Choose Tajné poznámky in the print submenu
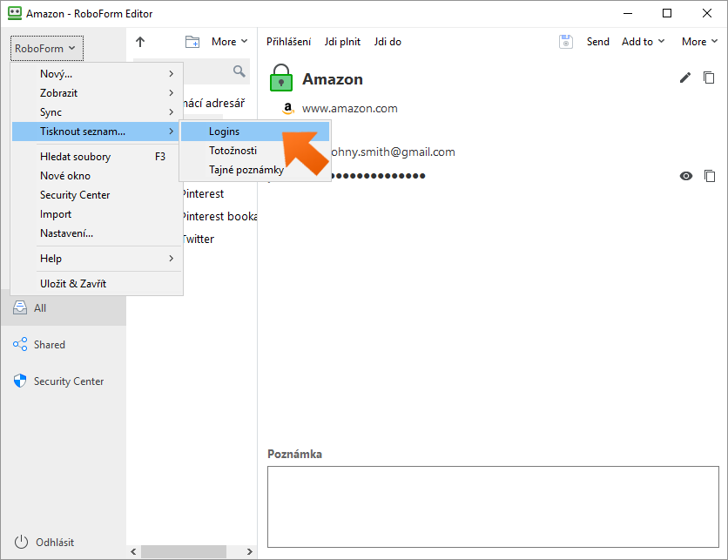728x560 pixels. click(255, 170)
